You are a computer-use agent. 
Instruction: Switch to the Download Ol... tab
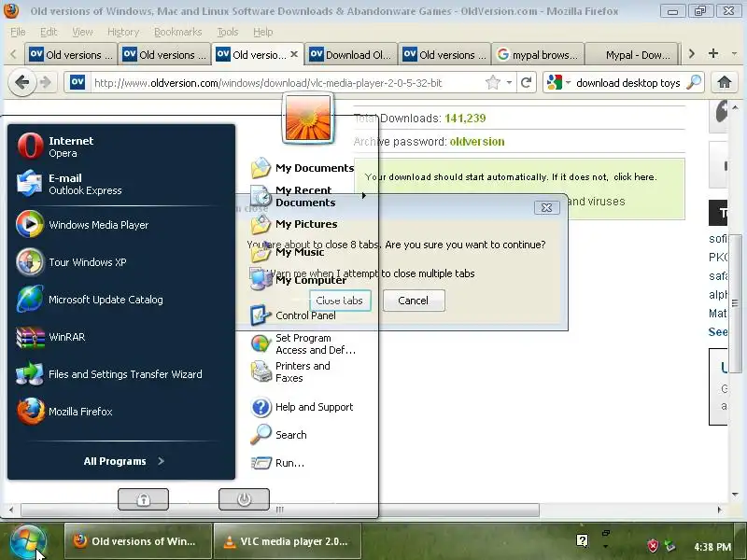tap(350, 55)
